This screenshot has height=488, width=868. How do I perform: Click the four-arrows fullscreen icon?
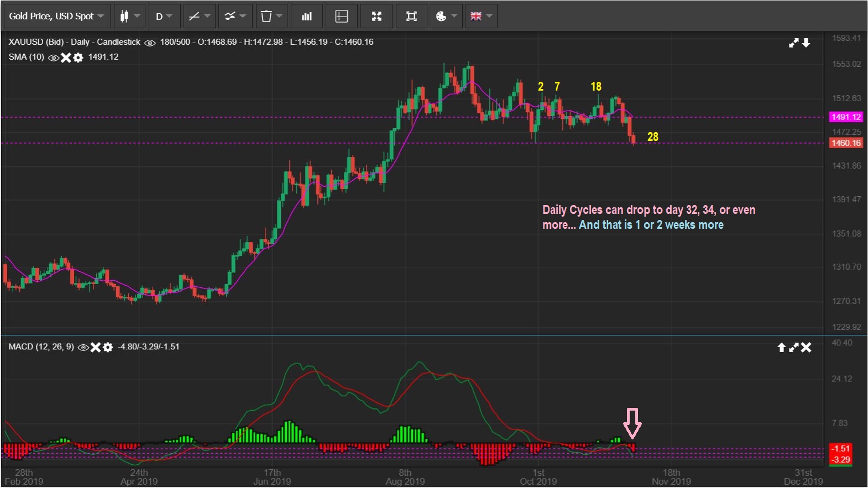click(x=377, y=16)
